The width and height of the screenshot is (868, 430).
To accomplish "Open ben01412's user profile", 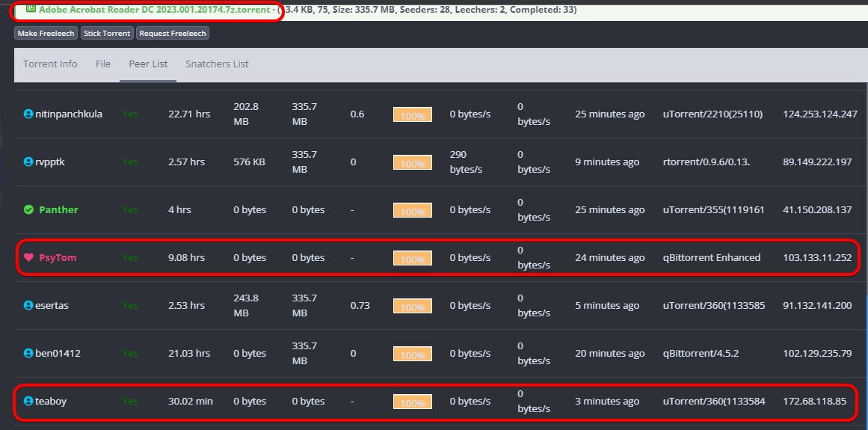I will [x=58, y=353].
